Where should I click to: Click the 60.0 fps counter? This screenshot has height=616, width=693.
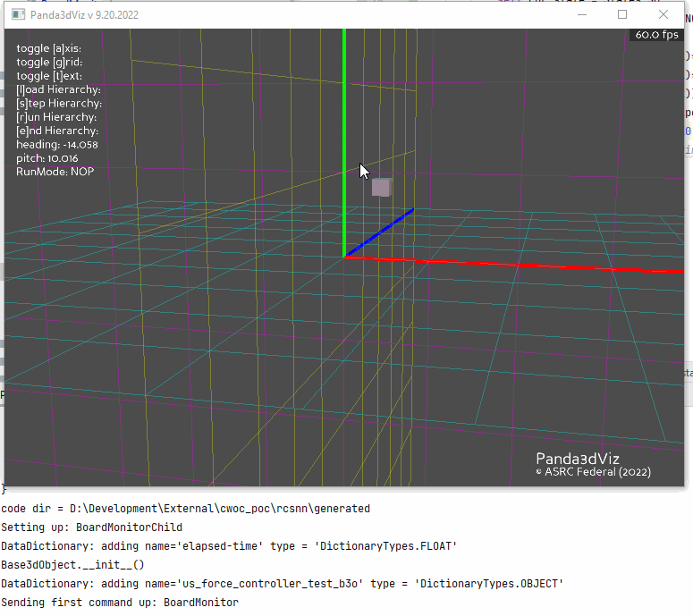tap(656, 35)
